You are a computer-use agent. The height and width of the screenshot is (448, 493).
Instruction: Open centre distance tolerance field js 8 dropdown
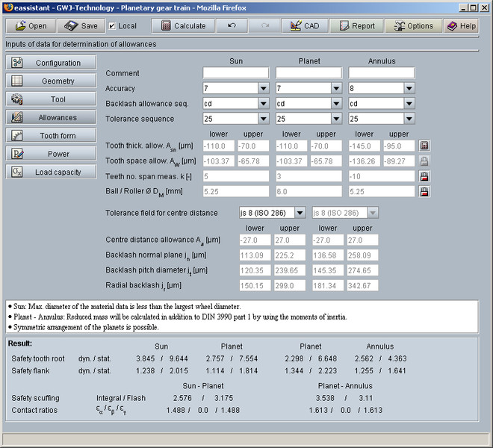pyautogui.click(x=300, y=213)
